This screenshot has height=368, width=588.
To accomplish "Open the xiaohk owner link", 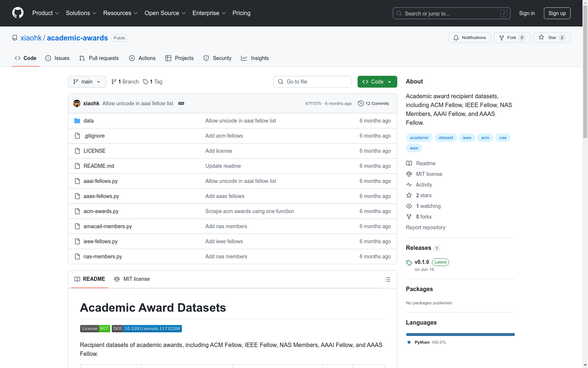I will tap(31, 38).
